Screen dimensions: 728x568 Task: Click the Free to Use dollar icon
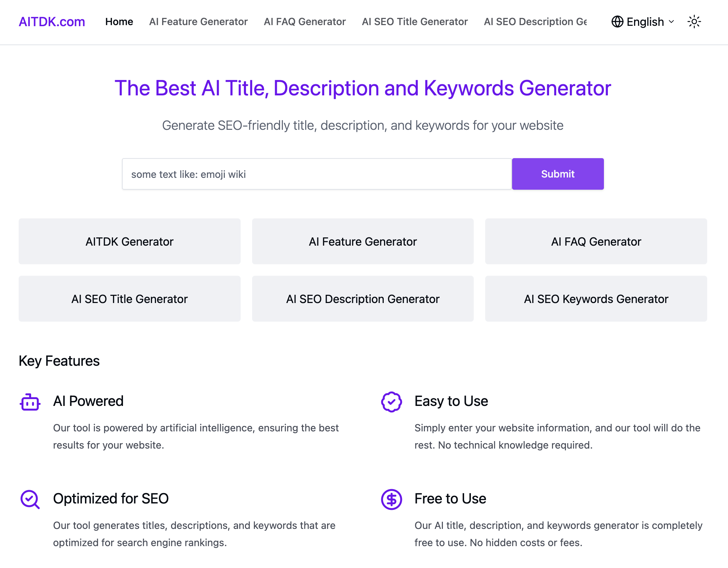tap(391, 499)
